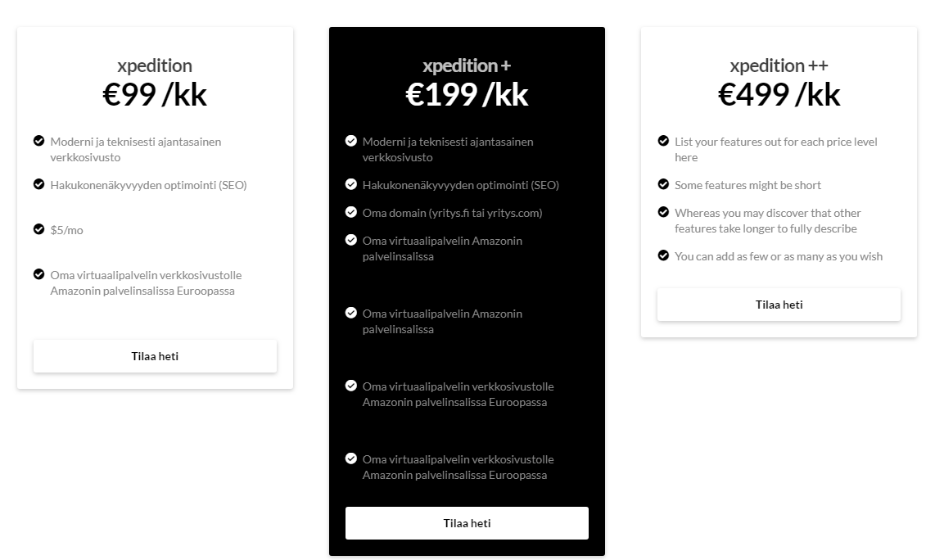Click SEO feature checkmark in the €199 plan
The image size is (944, 560).
click(351, 184)
